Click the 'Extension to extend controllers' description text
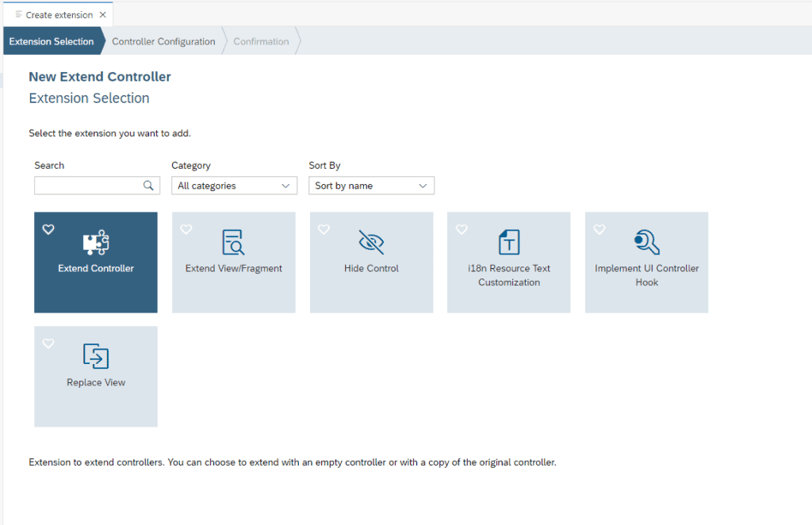 click(x=293, y=462)
